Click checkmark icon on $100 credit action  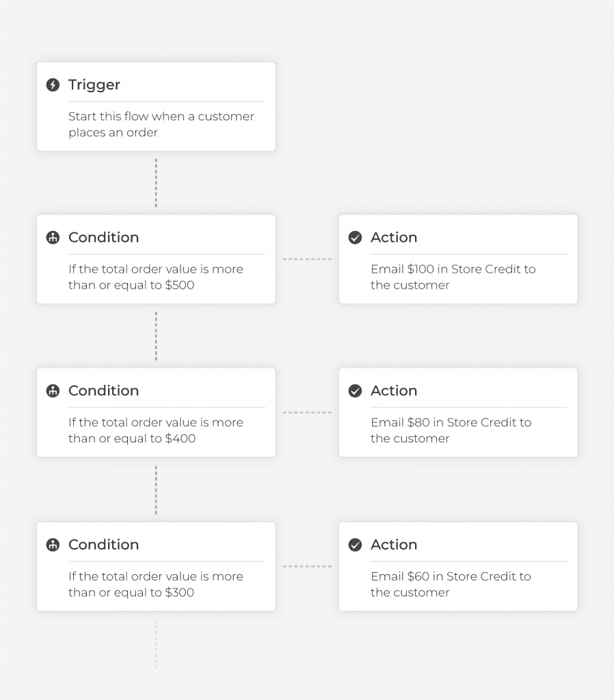coord(355,237)
